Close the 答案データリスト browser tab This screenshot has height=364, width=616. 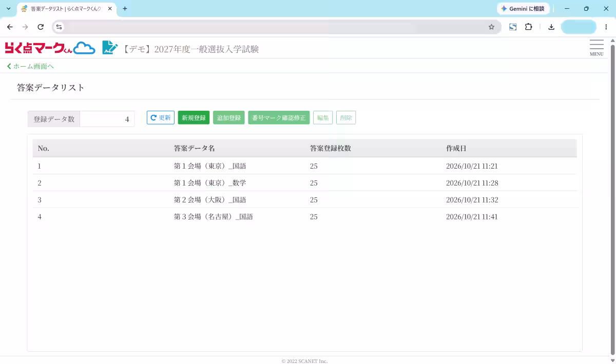(109, 9)
